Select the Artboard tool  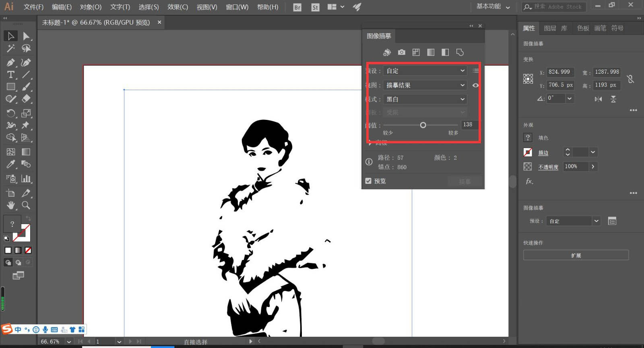pos(10,193)
